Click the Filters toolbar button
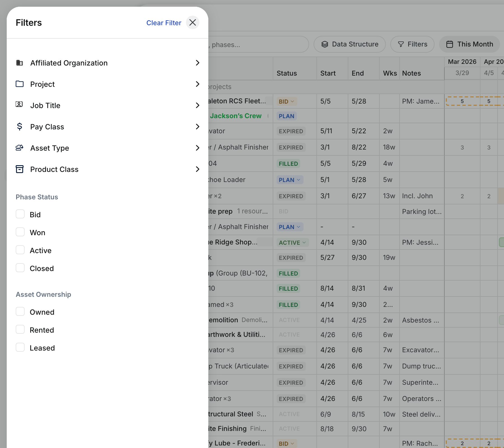The width and height of the screenshot is (504, 448). coord(412,44)
